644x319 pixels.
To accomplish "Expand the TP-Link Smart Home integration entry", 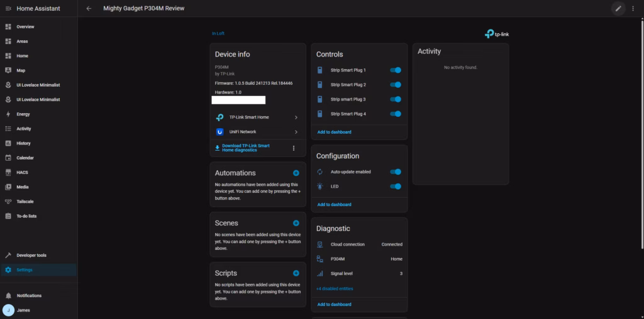I will [296, 117].
